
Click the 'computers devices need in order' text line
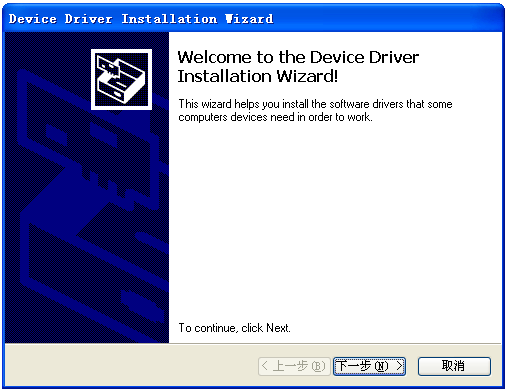(275, 117)
